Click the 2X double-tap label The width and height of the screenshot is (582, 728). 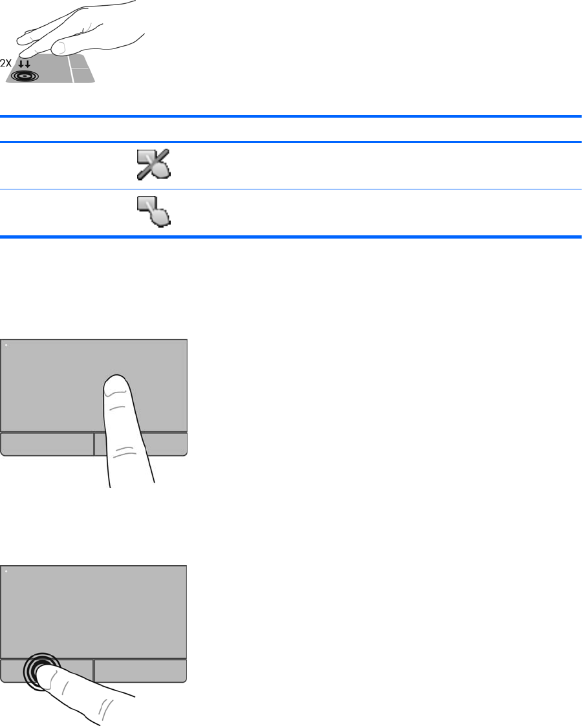coord(6,63)
